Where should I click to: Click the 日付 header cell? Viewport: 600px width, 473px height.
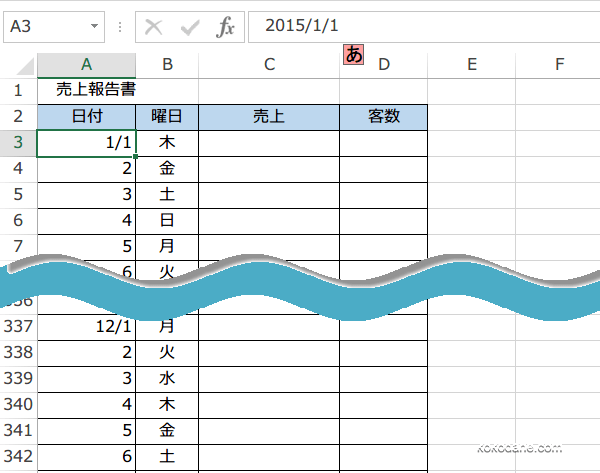pos(86,117)
